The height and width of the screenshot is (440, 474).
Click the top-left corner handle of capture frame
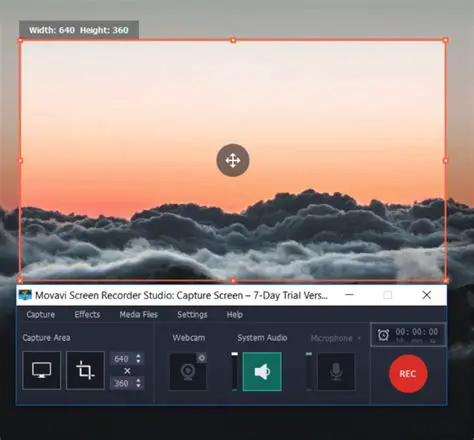20,40
